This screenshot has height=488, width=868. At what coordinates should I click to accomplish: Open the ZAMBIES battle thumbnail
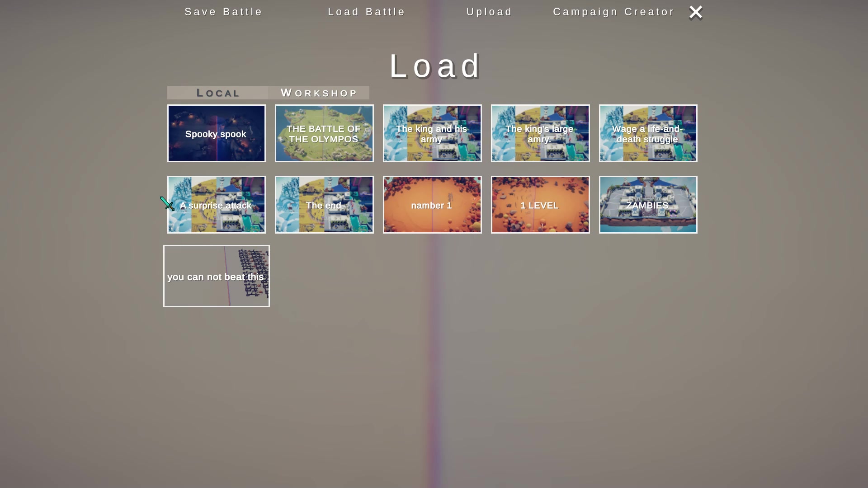click(647, 205)
